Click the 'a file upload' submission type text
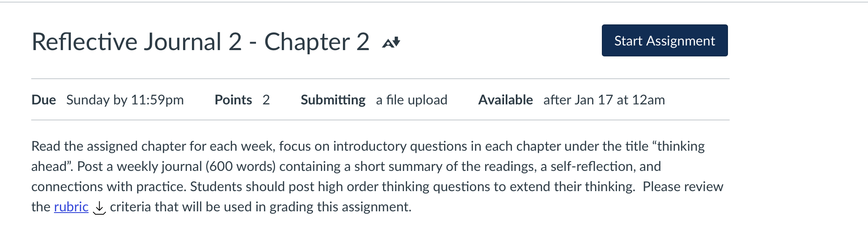 (x=412, y=100)
